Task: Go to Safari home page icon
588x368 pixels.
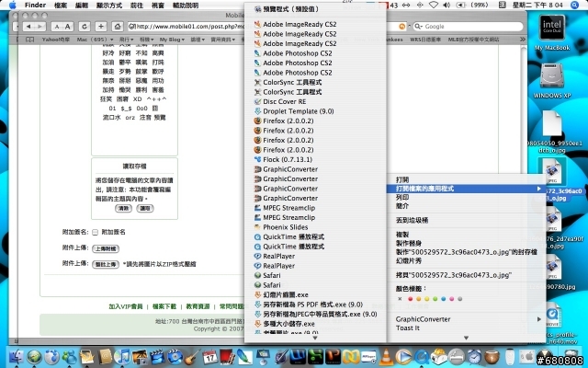Action: 118,27
